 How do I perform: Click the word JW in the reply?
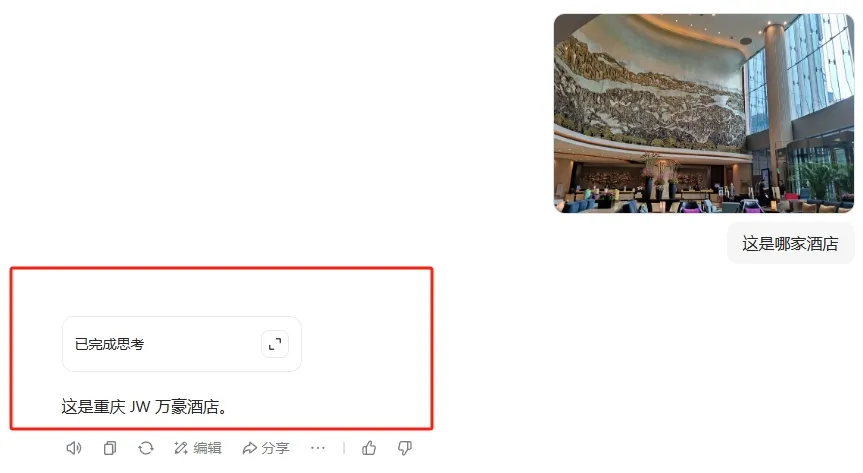click(x=140, y=407)
